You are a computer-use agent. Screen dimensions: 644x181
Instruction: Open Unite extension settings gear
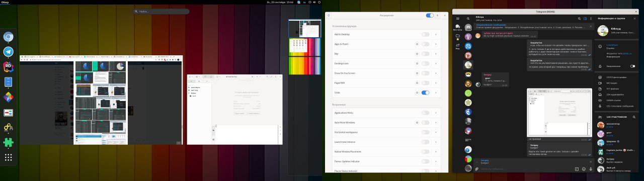(x=417, y=93)
